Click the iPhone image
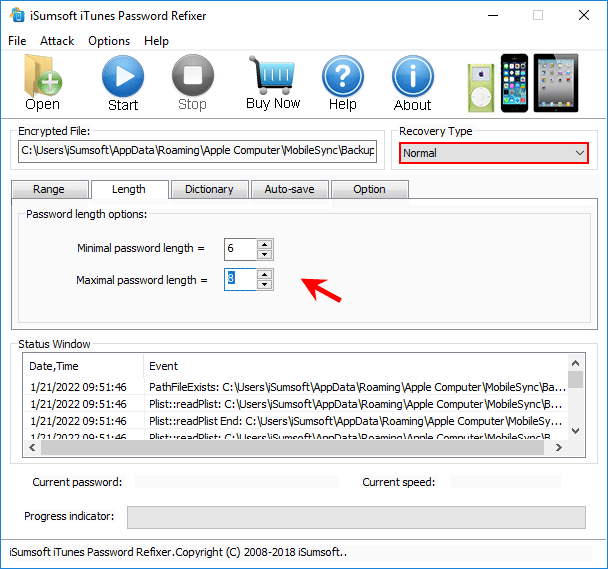 [x=514, y=83]
